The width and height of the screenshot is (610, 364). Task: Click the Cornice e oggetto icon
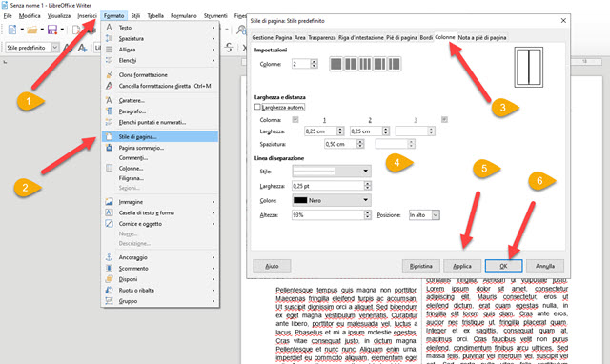click(110, 224)
